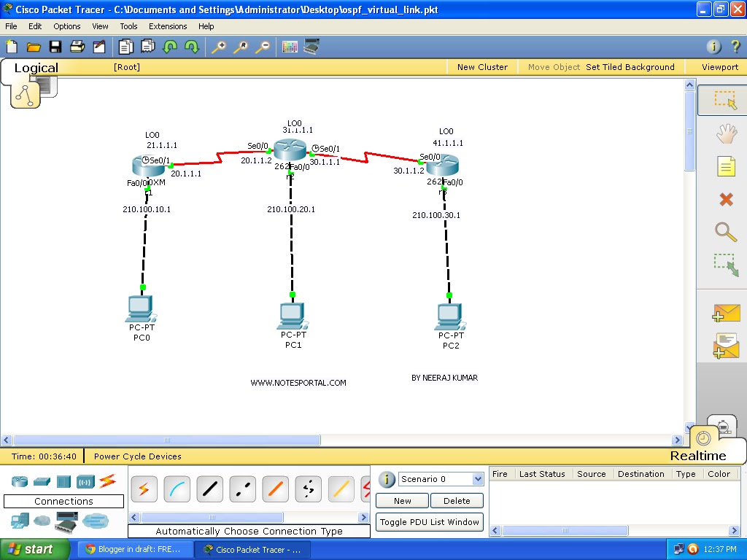Open help with the question mark icon

click(735, 46)
